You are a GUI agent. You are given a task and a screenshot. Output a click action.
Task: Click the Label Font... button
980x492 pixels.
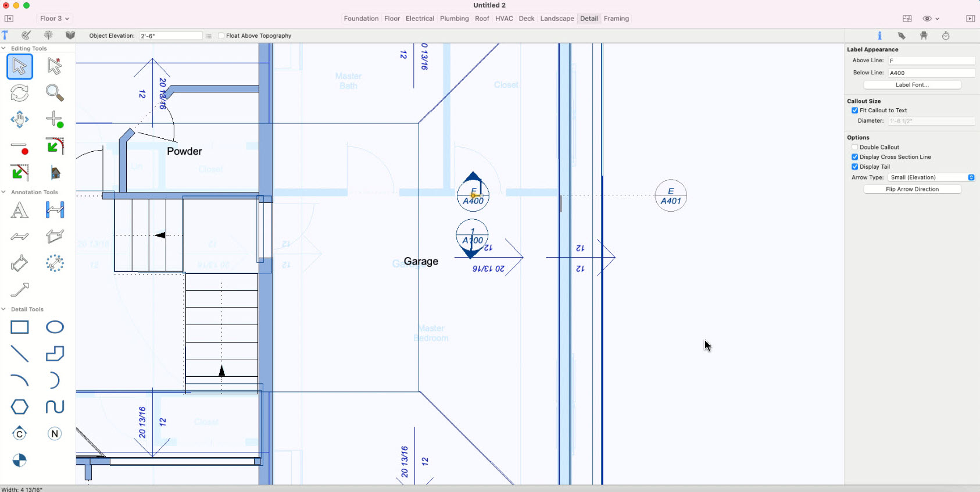click(x=912, y=85)
